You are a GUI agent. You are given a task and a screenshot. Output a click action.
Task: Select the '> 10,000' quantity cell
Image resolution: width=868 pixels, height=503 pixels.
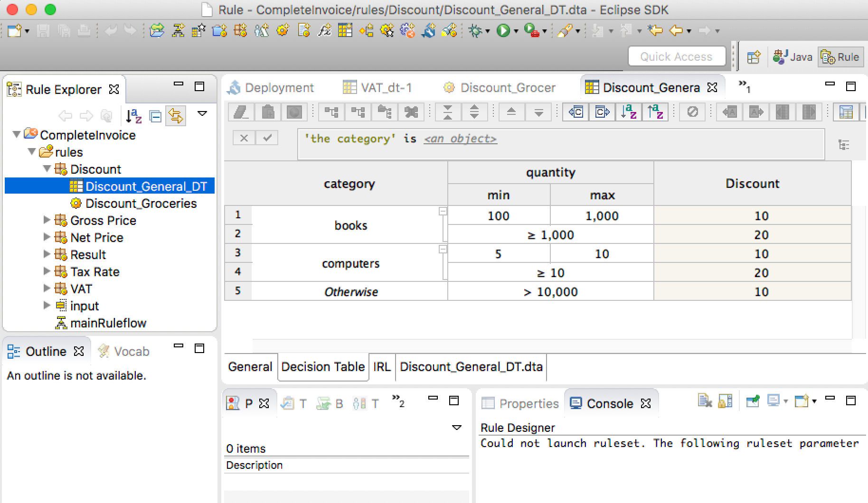(551, 291)
